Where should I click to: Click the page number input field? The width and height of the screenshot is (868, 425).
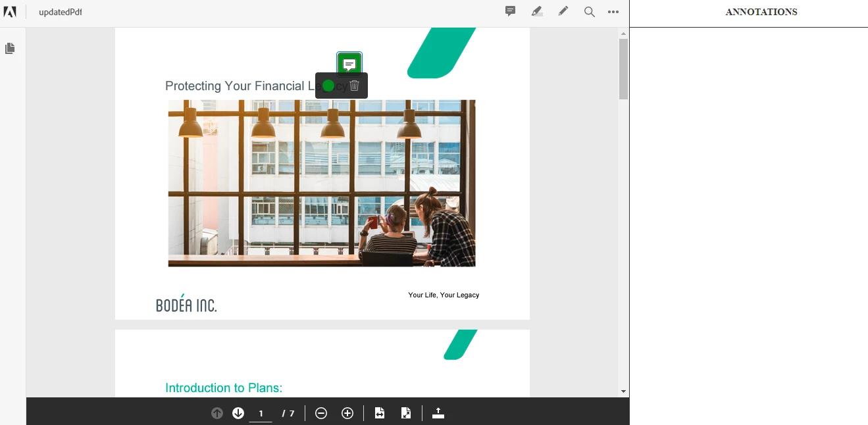click(x=261, y=413)
